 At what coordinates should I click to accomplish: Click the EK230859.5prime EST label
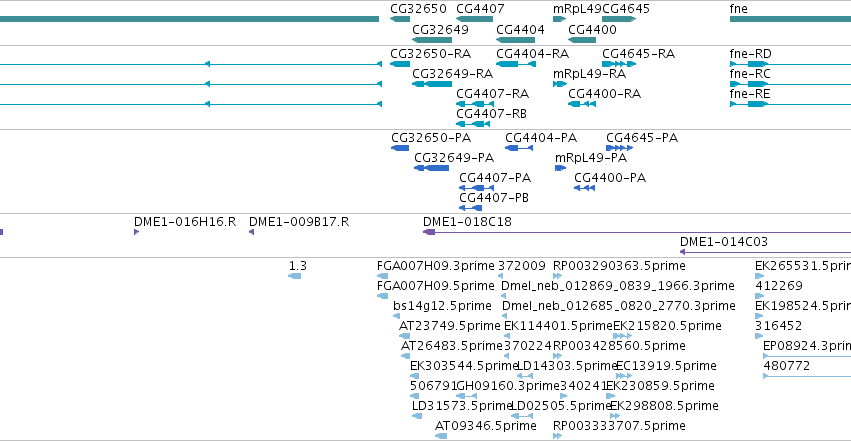point(661,387)
